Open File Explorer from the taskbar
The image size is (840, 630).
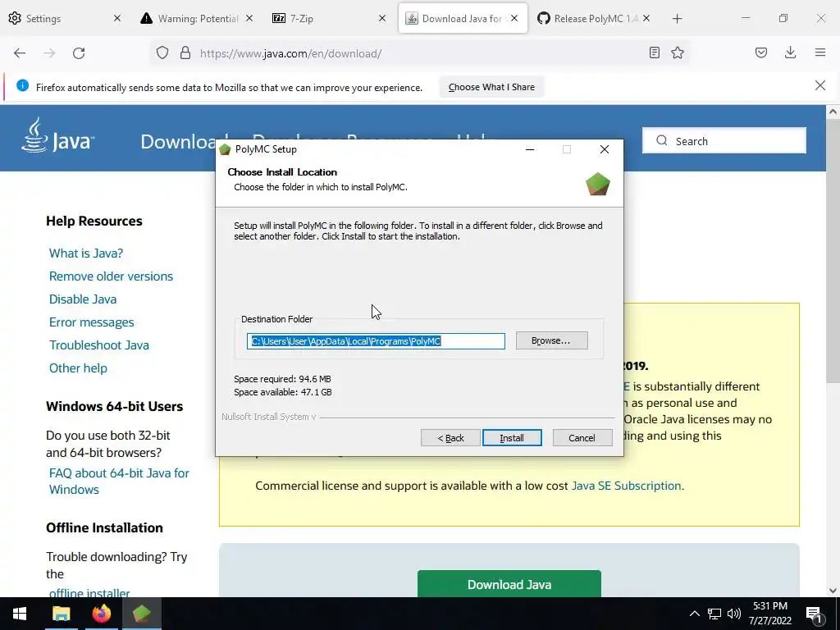pos(61,614)
